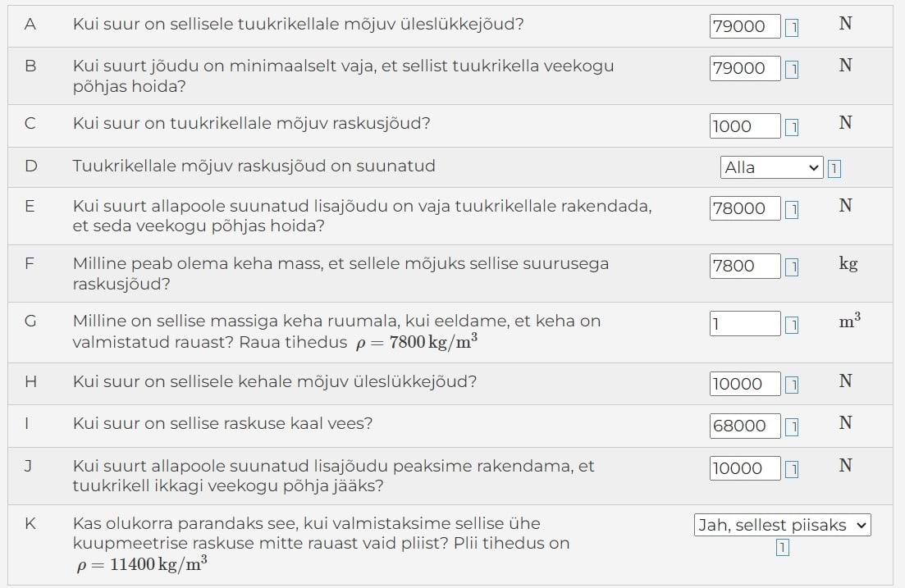Click the small icon under row K dropdown

coord(783,548)
